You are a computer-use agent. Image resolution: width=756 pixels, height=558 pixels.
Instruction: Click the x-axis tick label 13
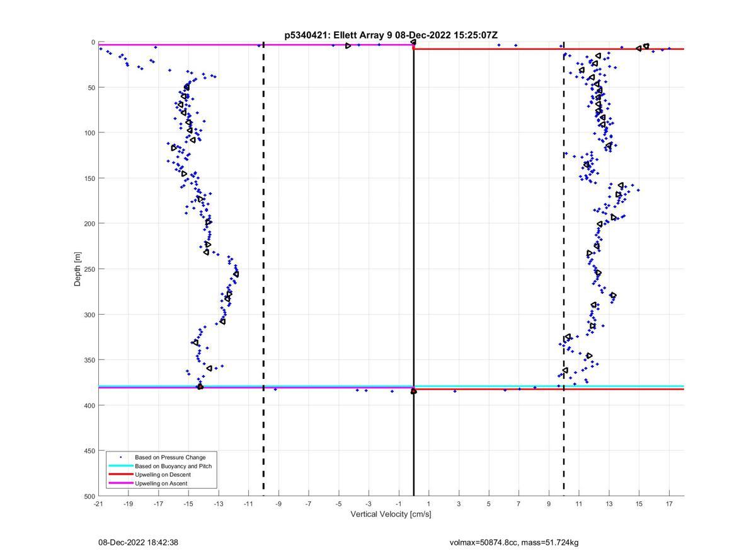(609, 504)
